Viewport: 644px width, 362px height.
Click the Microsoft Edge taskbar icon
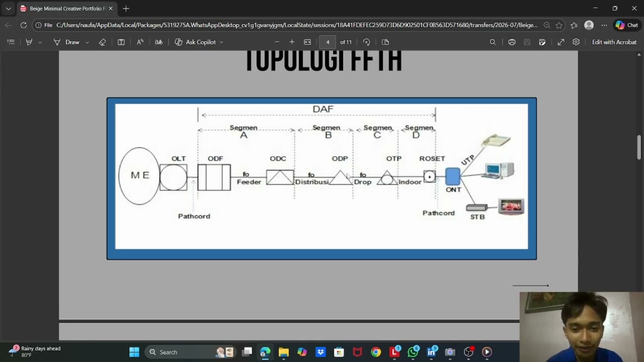click(265, 352)
